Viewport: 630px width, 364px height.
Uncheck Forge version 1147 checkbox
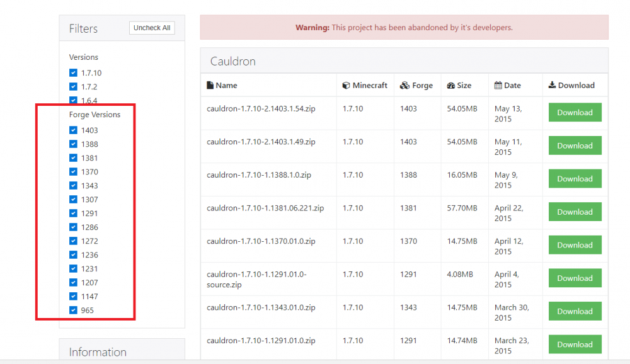[x=73, y=297]
